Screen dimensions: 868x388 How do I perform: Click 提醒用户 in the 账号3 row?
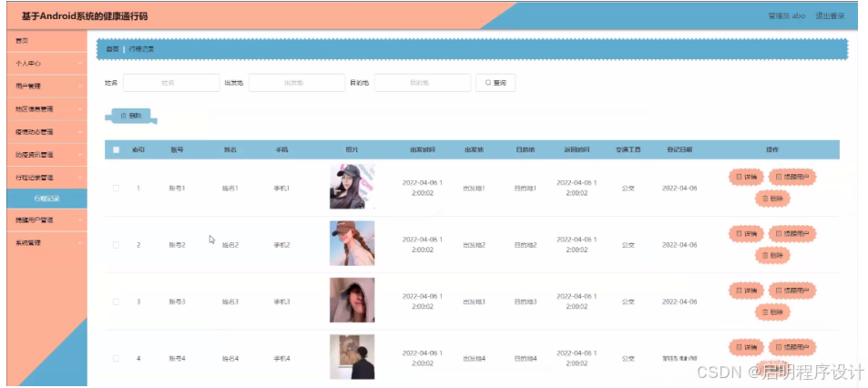[792, 291]
